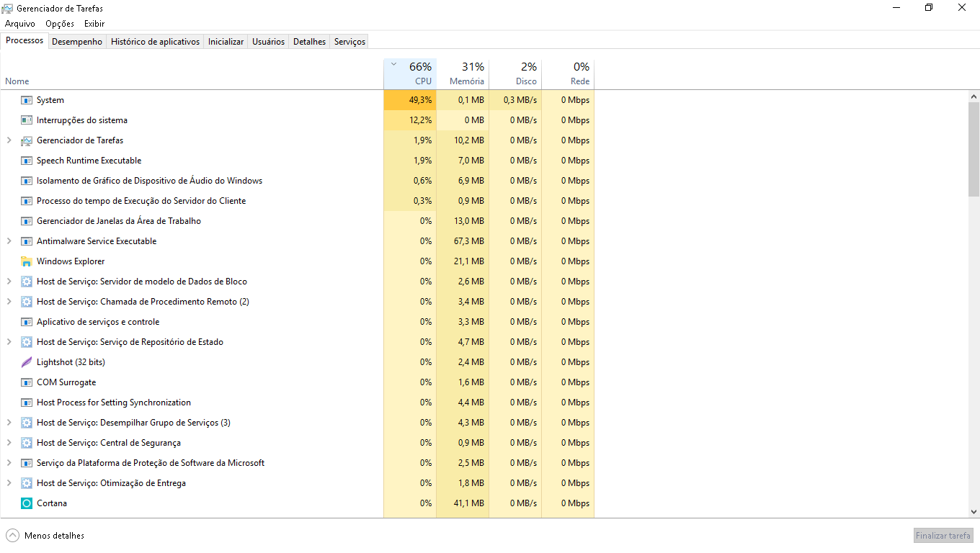Expand the Gerenciador de Tarefas process group

pos(9,140)
